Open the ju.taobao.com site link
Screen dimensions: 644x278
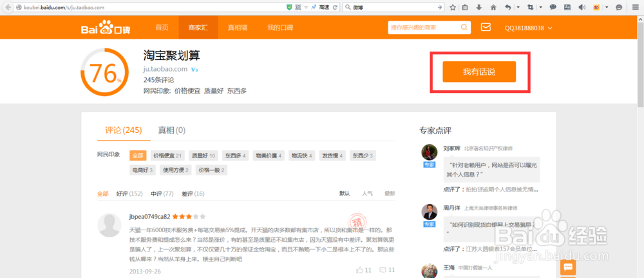(166, 69)
